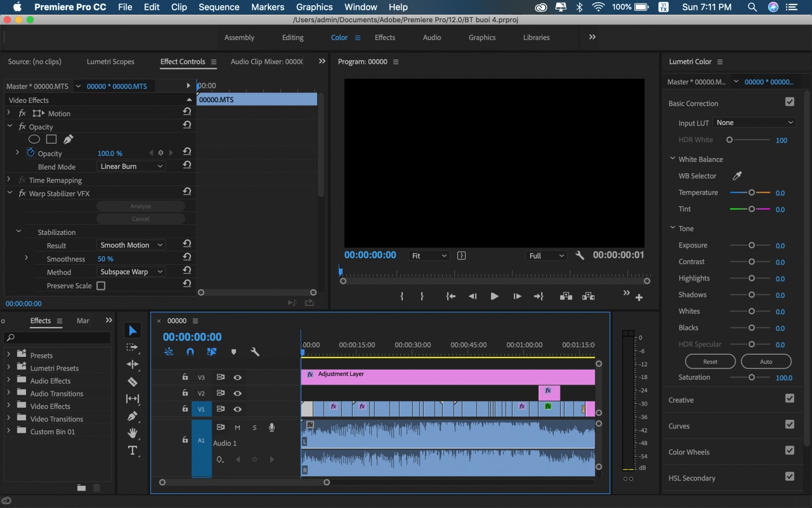812x508 pixels.
Task: Select the Hand tool
Action: tap(133, 433)
